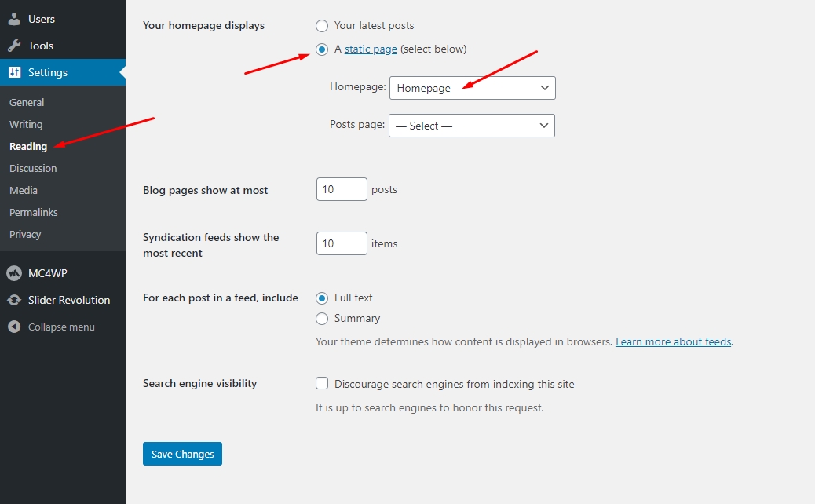Select 'Your latest posts' radio option
Image resolution: width=815 pixels, height=504 pixels.
[x=322, y=26]
